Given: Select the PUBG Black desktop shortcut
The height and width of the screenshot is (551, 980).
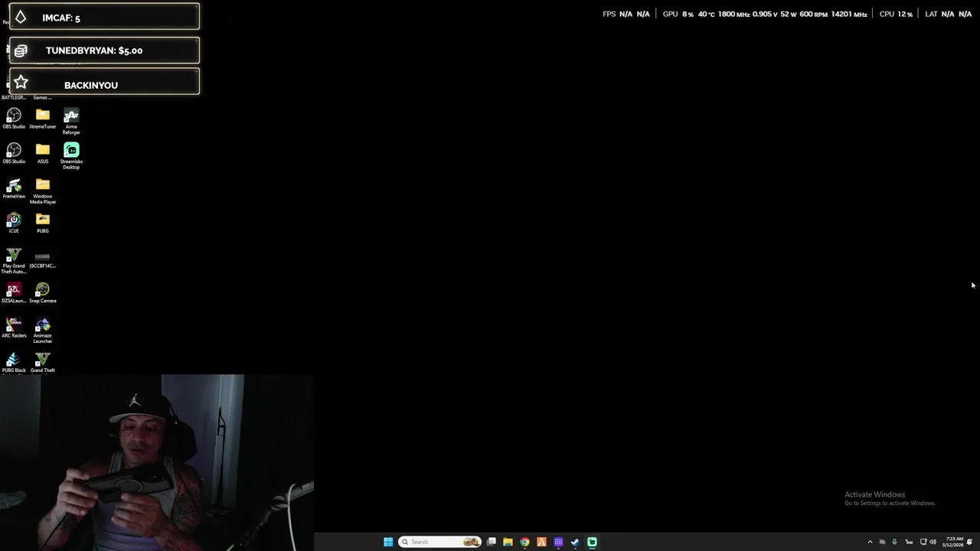Looking at the screenshot, I should pyautogui.click(x=14, y=363).
